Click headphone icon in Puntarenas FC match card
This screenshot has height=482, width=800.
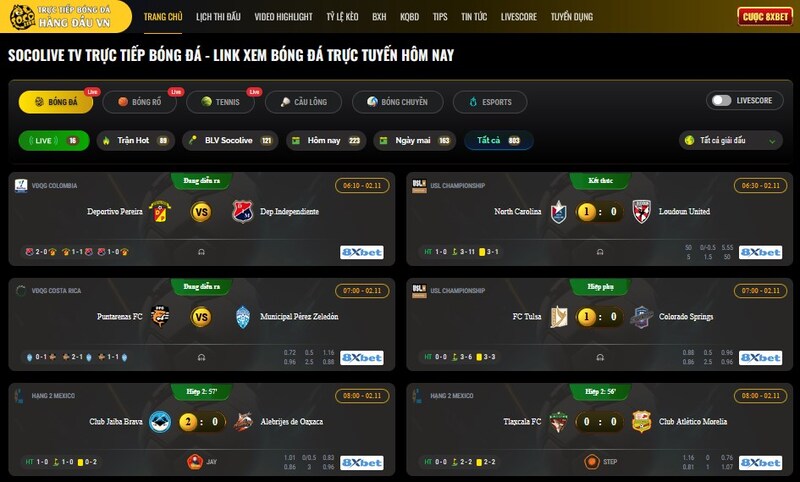pos(202,358)
